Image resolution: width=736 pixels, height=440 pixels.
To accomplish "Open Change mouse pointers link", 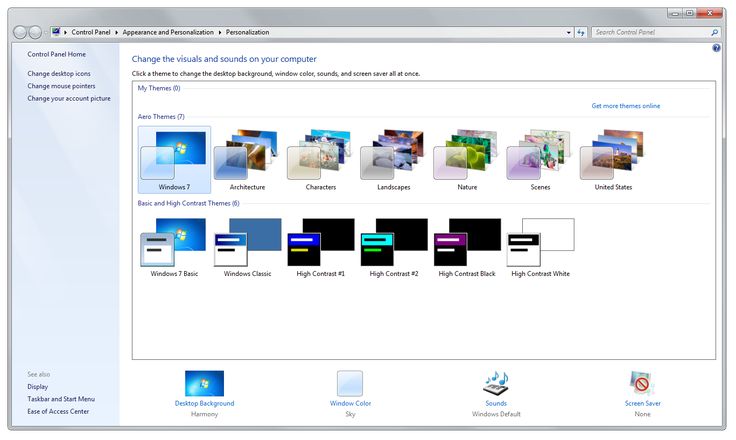I will pyautogui.click(x=61, y=86).
